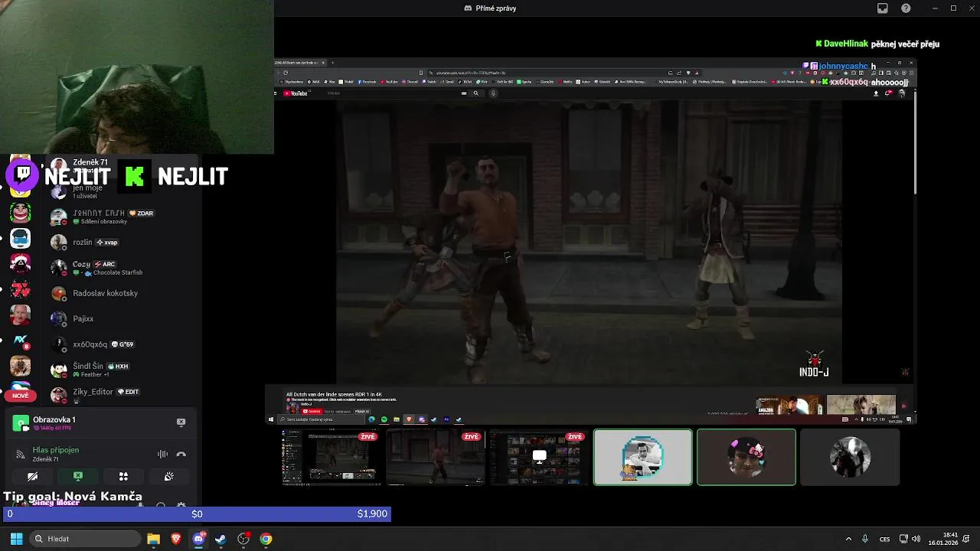Select the light-gray participant avatar tile

tap(643, 458)
